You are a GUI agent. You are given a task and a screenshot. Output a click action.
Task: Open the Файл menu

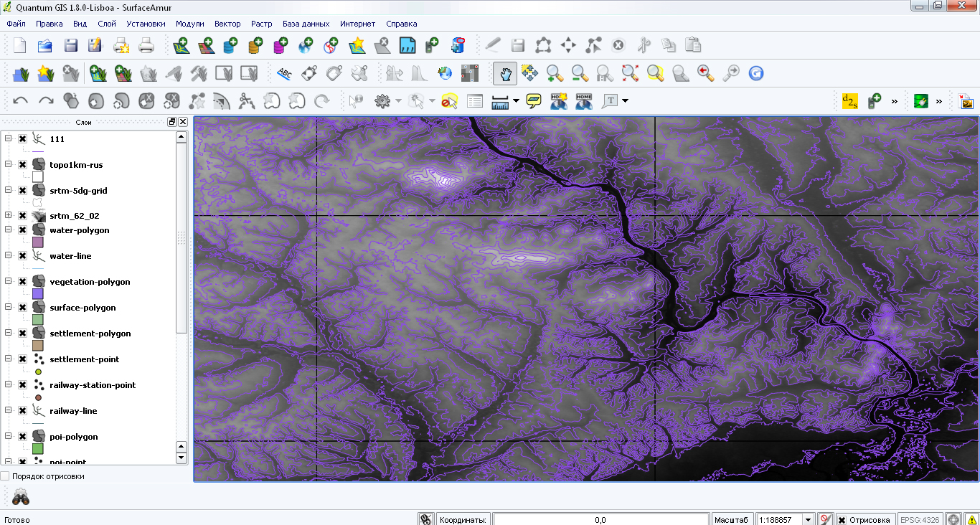pos(16,24)
